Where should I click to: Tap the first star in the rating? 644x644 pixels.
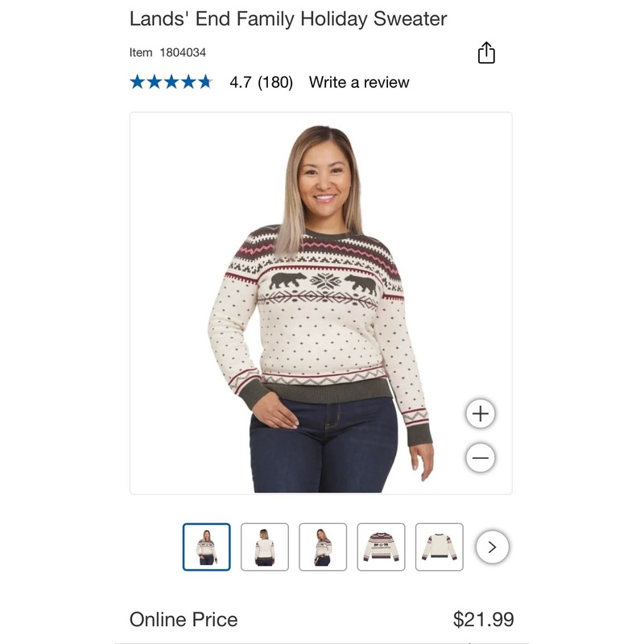click(x=138, y=82)
